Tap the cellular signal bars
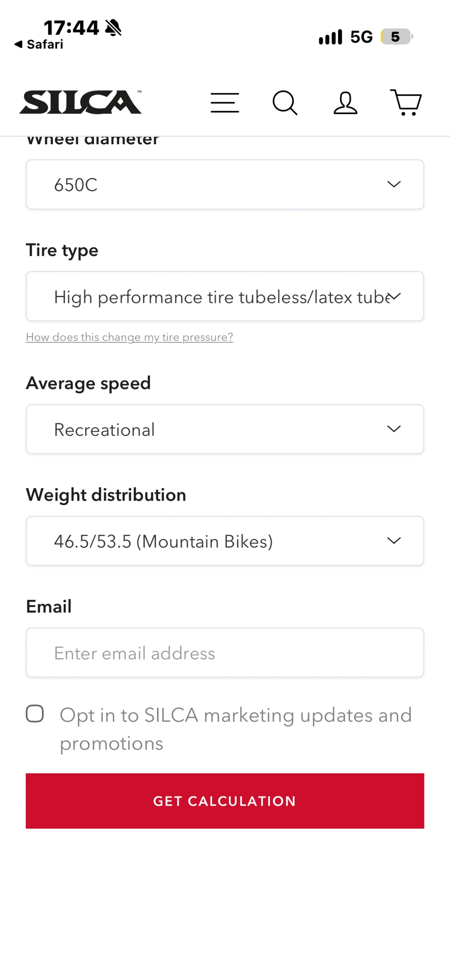 (x=331, y=37)
